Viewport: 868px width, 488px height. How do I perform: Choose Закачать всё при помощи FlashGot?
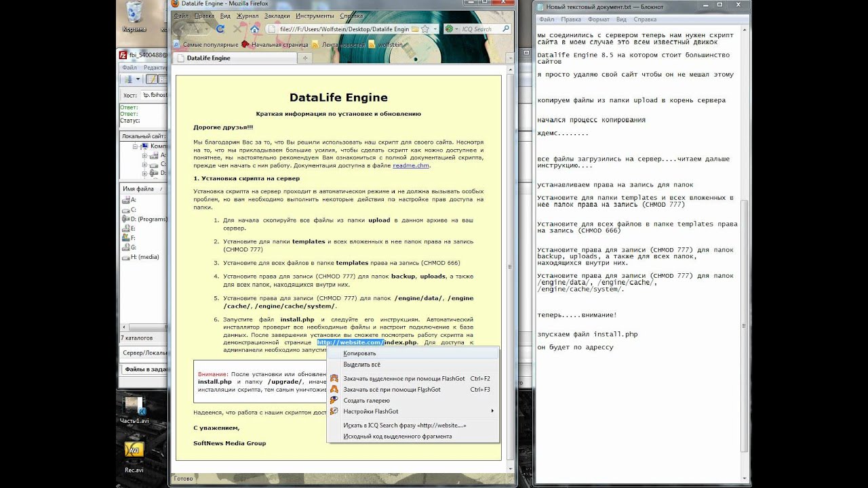point(413,390)
